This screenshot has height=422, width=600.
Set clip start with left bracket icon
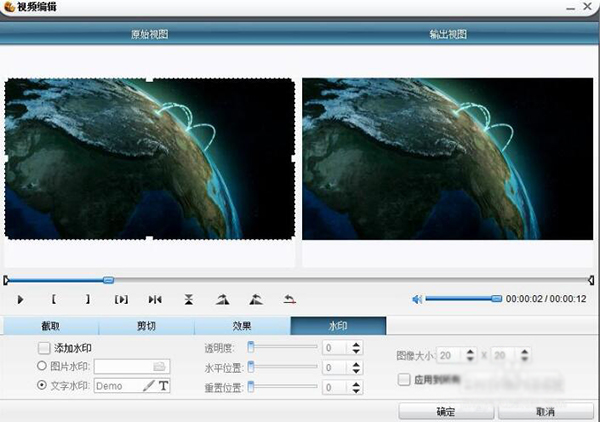(x=54, y=299)
